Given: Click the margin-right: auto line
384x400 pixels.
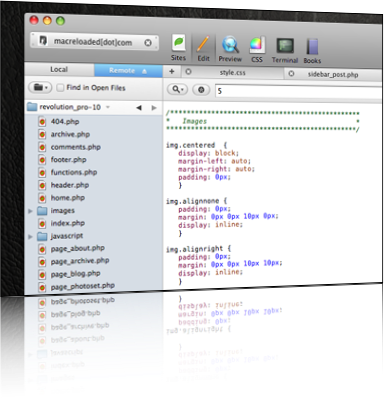Looking at the screenshot, I should [x=216, y=169].
